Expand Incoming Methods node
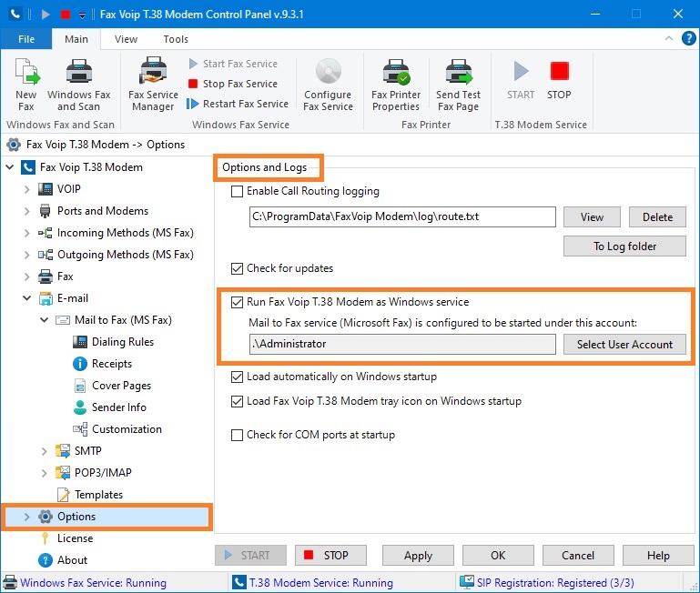The width and height of the screenshot is (700, 593). 26,233
